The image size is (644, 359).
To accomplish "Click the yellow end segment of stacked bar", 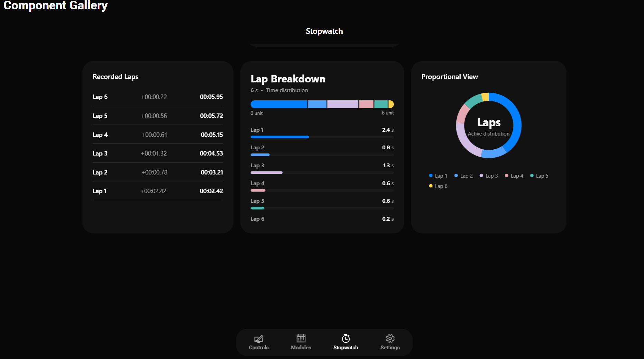I will click(x=391, y=104).
